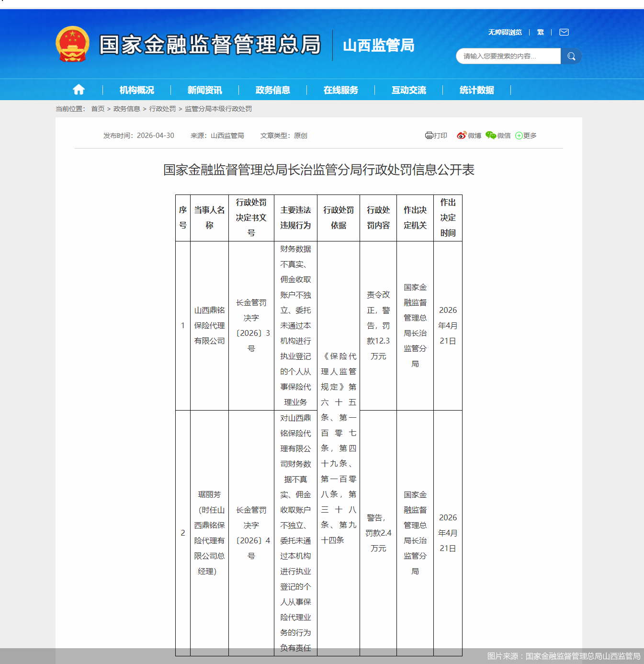The width and height of the screenshot is (644, 664).
Task: Click the 当事人名称 column header
Action: click(x=209, y=218)
